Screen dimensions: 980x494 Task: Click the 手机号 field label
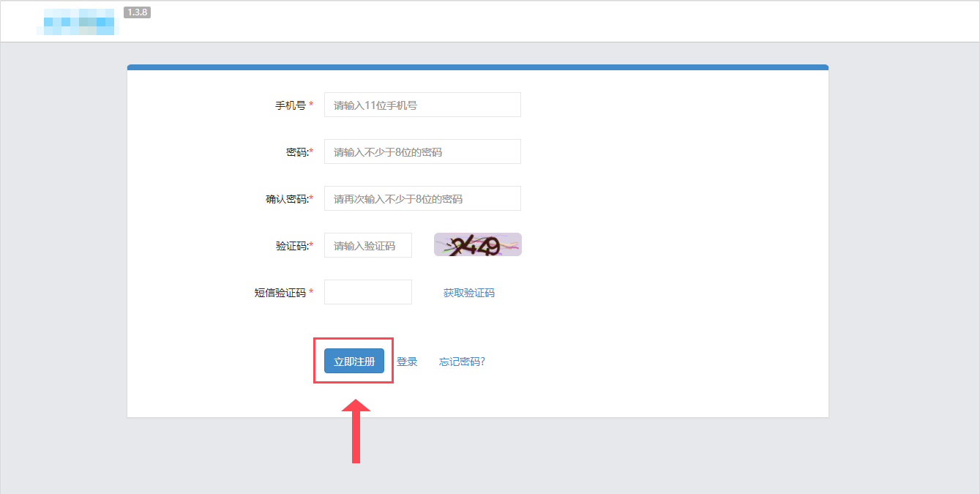click(x=290, y=105)
